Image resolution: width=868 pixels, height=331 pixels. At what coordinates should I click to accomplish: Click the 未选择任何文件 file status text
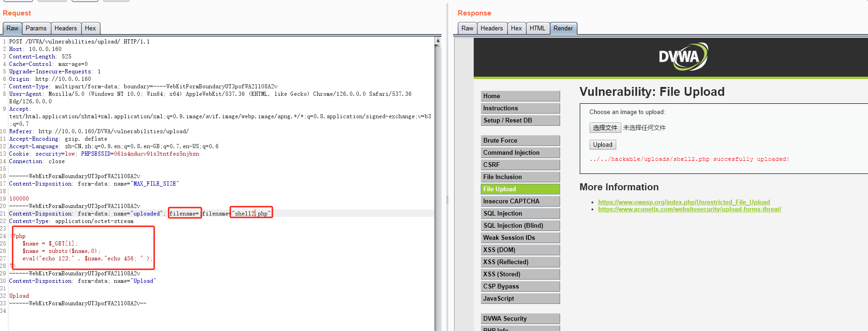tap(644, 128)
